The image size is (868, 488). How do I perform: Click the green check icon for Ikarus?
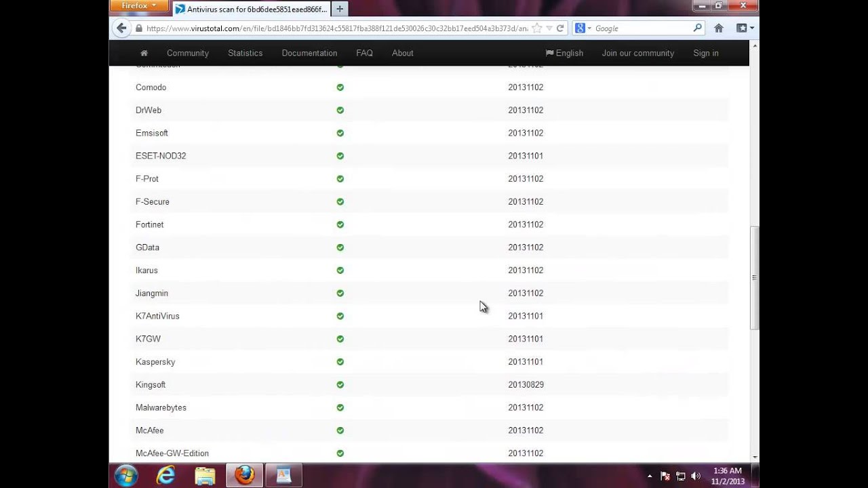pyautogui.click(x=340, y=270)
